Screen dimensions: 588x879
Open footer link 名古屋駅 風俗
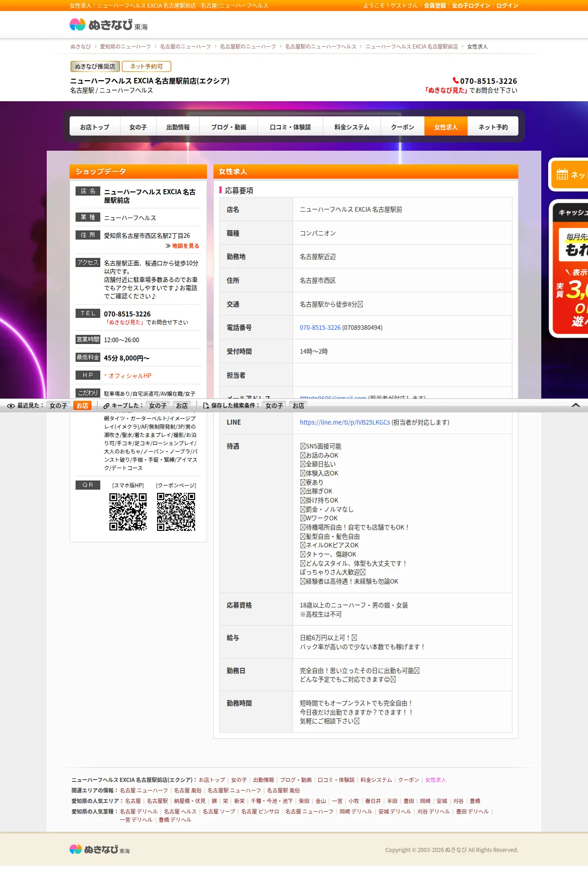click(283, 790)
